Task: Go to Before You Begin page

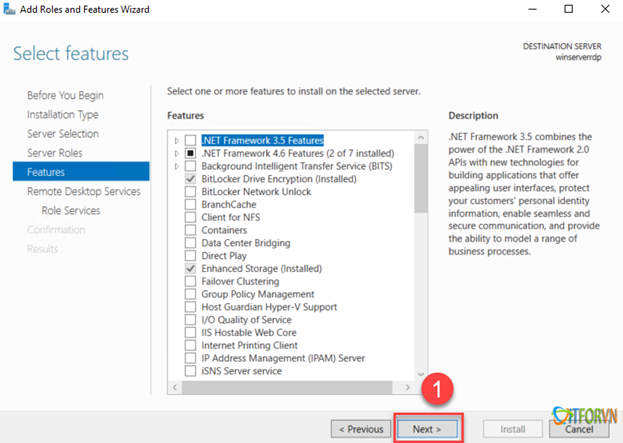Action: pos(65,95)
